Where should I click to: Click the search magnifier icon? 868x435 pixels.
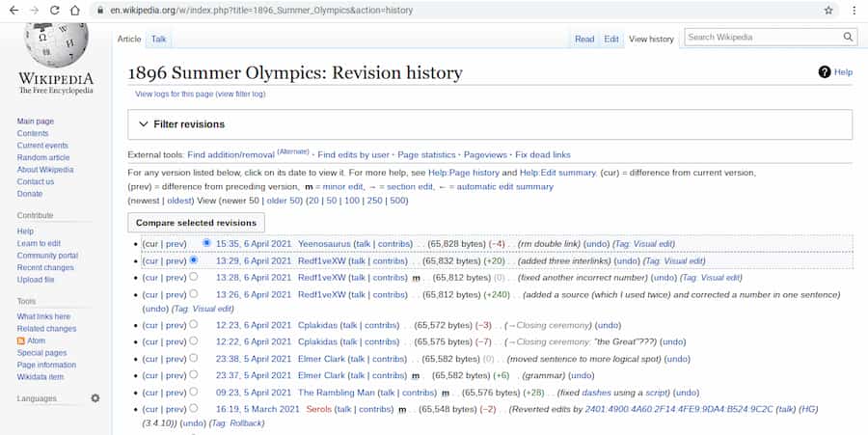coord(848,37)
